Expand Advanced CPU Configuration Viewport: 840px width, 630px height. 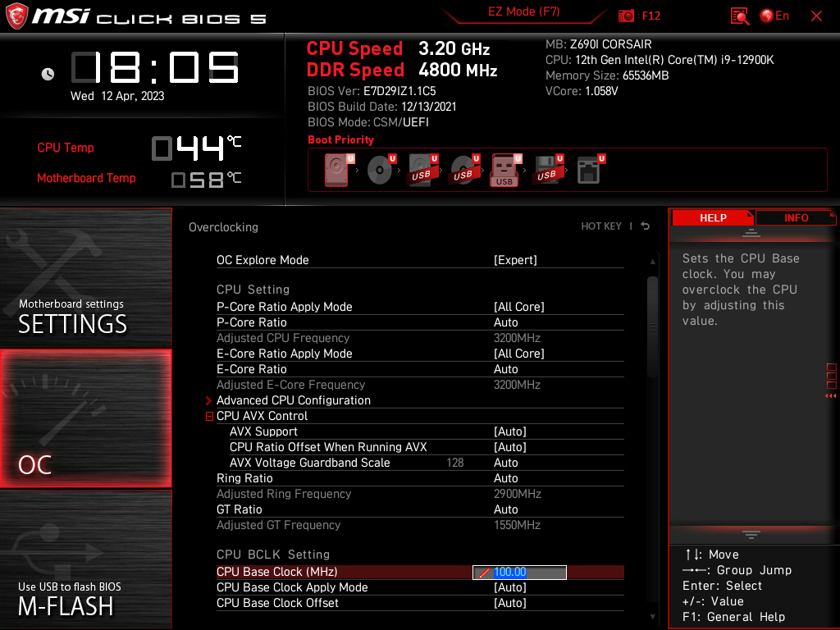(x=294, y=399)
